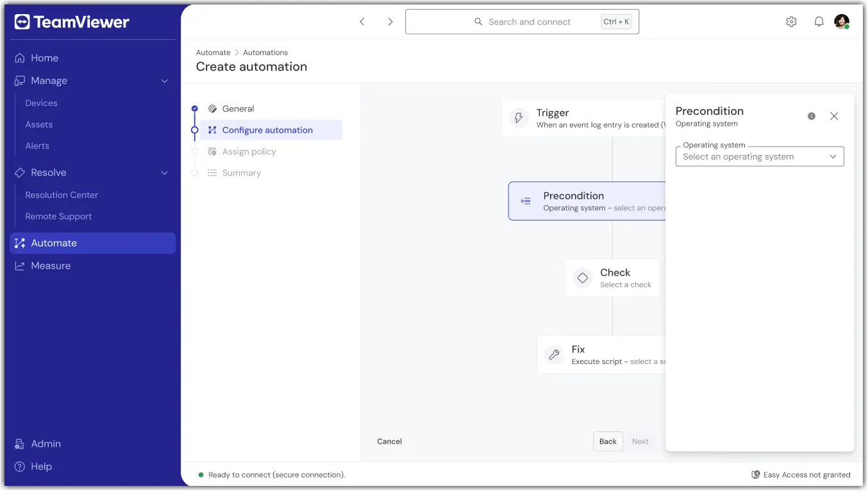Open settings gear icon

pyautogui.click(x=791, y=22)
